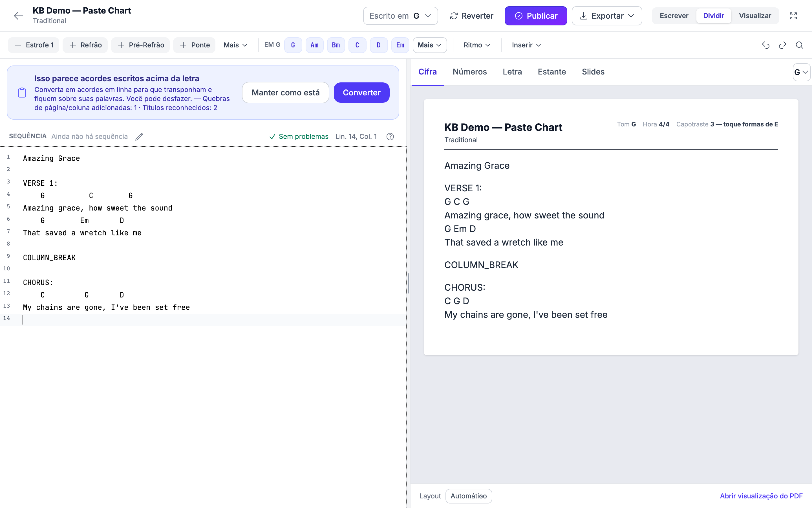
Task: Insert the Bm chord chip
Action: pos(336,45)
